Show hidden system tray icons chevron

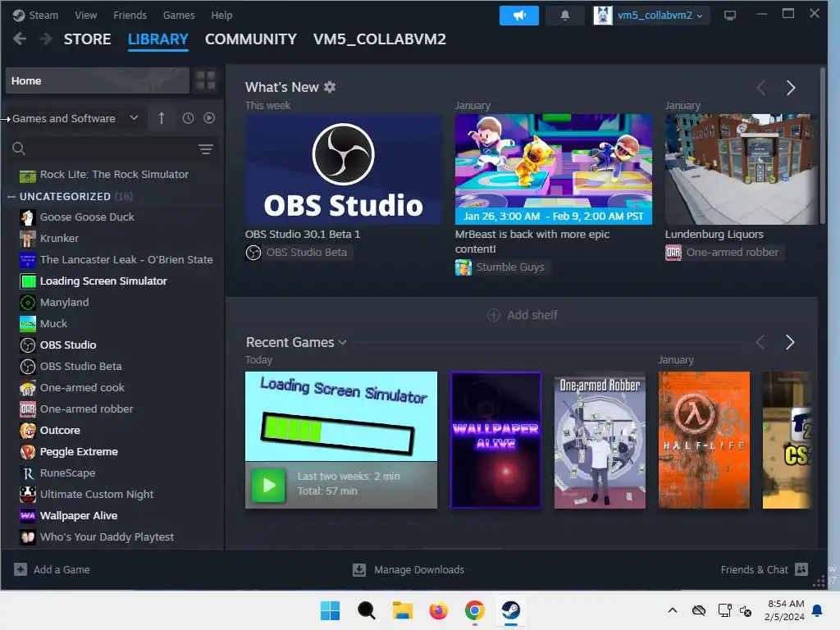(x=673, y=610)
